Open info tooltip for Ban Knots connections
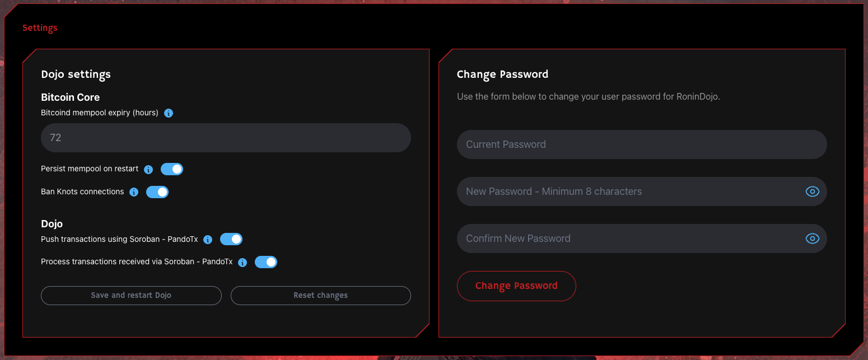The width and height of the screenshot is (868, 360). 134,192
